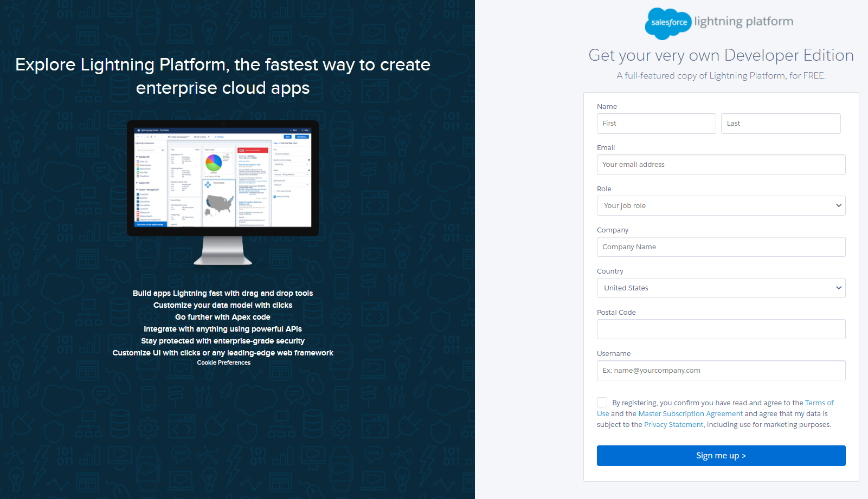This screenshot has width=868, height=499.
Task: Open the Privacy Statement link
Action: coord(673,425)
